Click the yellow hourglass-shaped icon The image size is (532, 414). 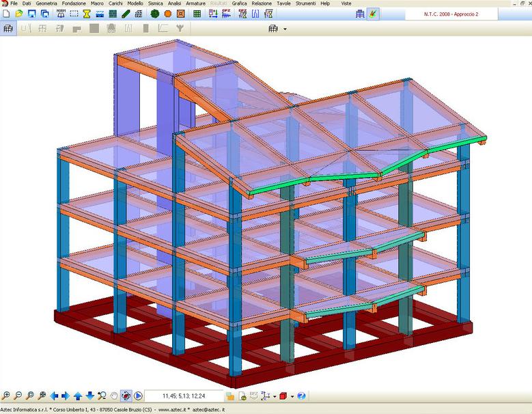(x=87, y=14)
